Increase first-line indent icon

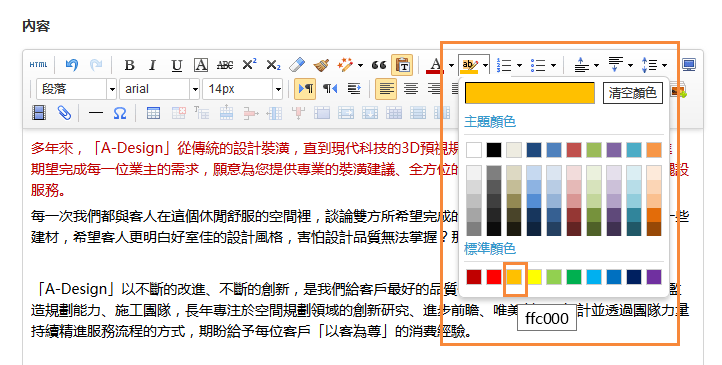pos(354,89)
